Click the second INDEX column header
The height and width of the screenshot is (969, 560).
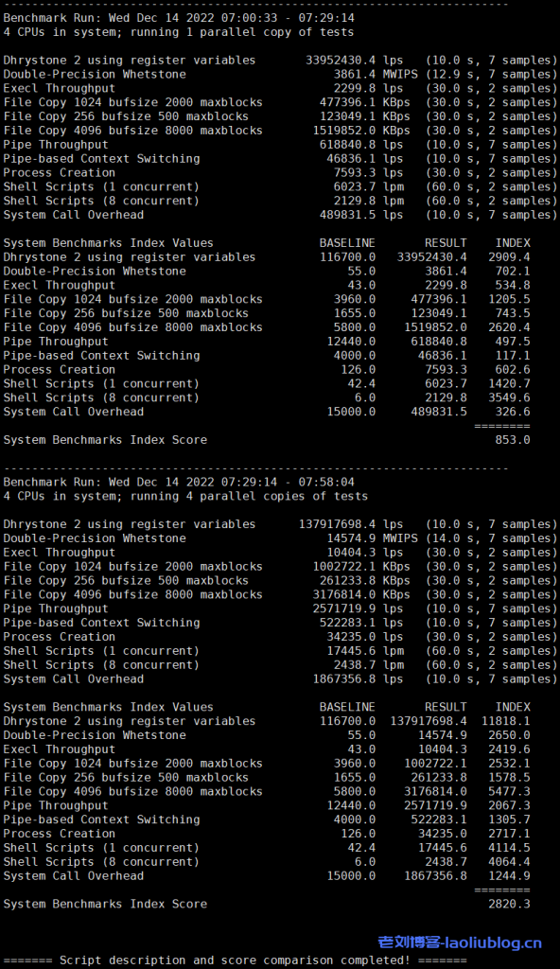pos(513,707)
